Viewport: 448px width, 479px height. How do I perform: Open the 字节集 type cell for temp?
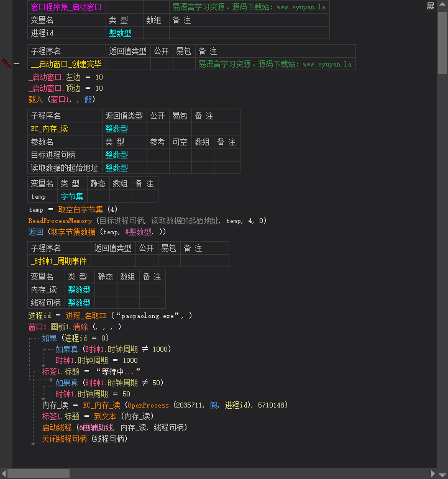tap(72, 196)
